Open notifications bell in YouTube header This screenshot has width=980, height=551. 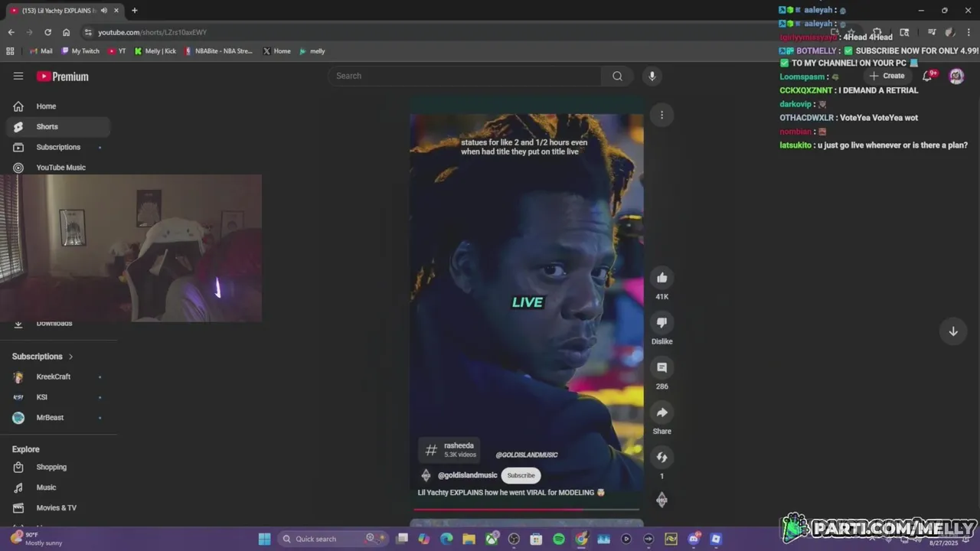point(928,76)
